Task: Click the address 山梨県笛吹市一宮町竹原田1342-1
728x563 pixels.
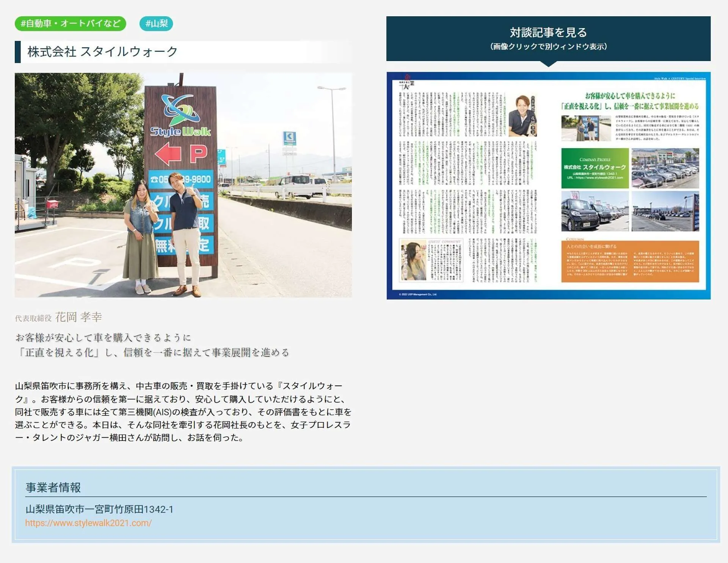Action: pos(99,509)
